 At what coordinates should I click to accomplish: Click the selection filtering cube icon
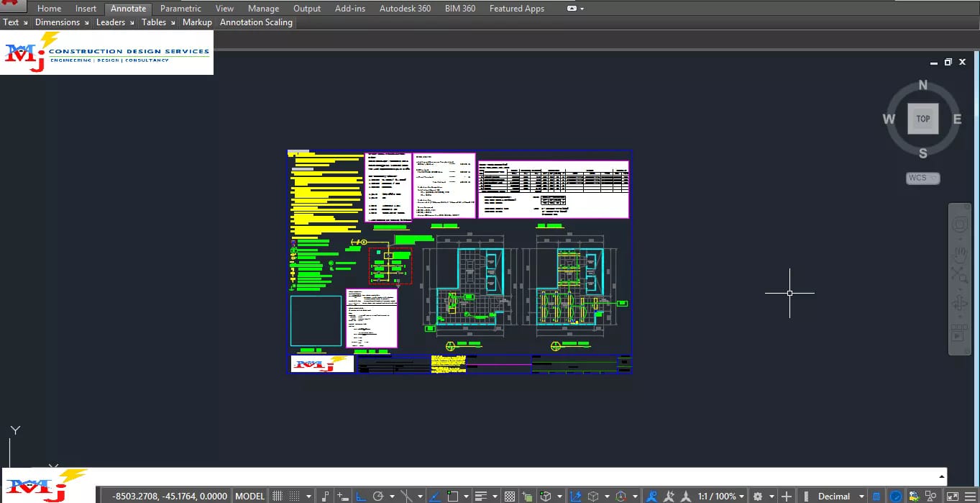click(593, 496)
